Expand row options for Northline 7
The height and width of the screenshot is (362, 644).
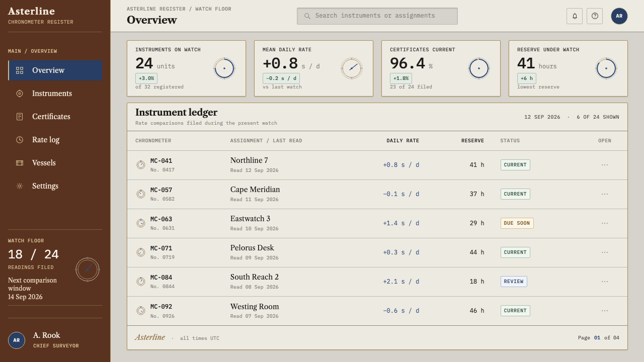pyautogui.click(x=605, y=165)
